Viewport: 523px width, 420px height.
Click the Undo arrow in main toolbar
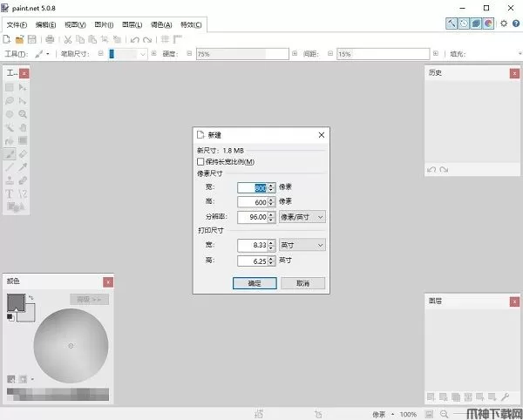coord(135,40)
